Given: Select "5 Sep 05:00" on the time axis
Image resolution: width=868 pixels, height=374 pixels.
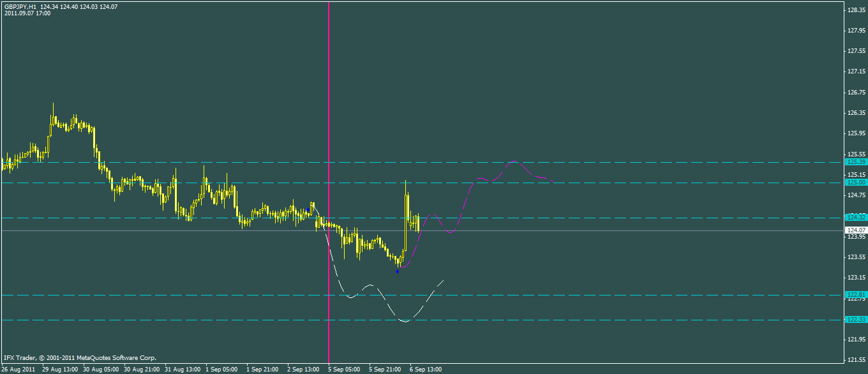Looking at the screenshot, I should 344,370.
